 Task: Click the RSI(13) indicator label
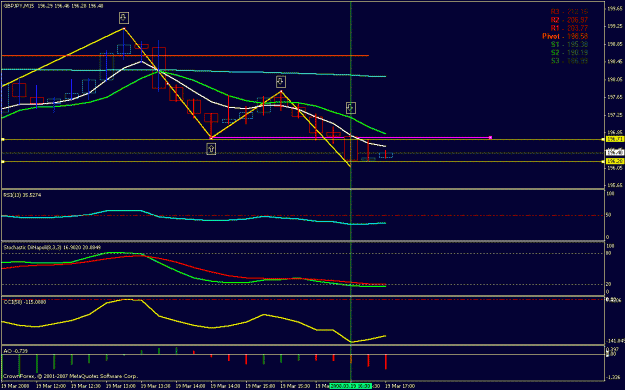(22, 195)
